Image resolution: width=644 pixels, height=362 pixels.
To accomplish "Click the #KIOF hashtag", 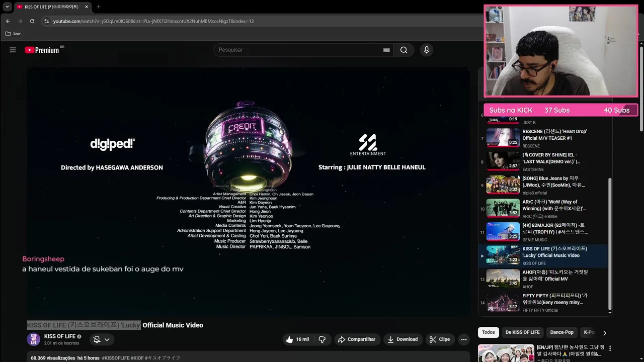I will pyautogui.click(x=137, y=358).
